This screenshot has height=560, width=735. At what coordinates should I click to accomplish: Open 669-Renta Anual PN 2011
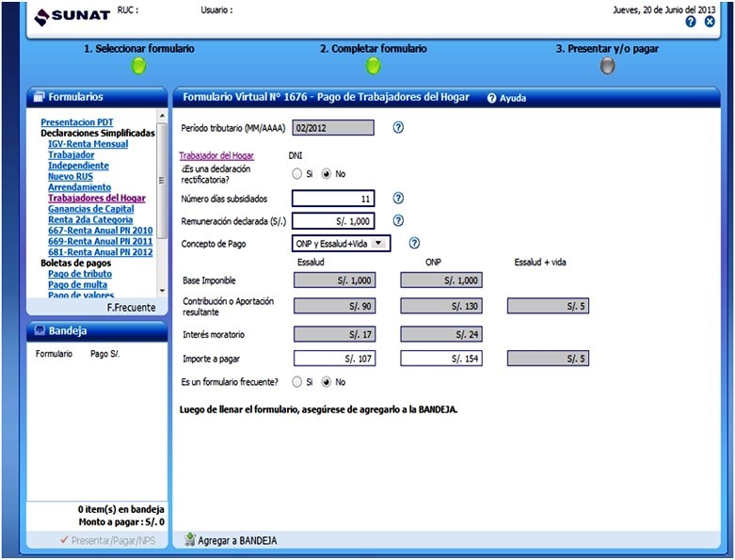[101, 241]
